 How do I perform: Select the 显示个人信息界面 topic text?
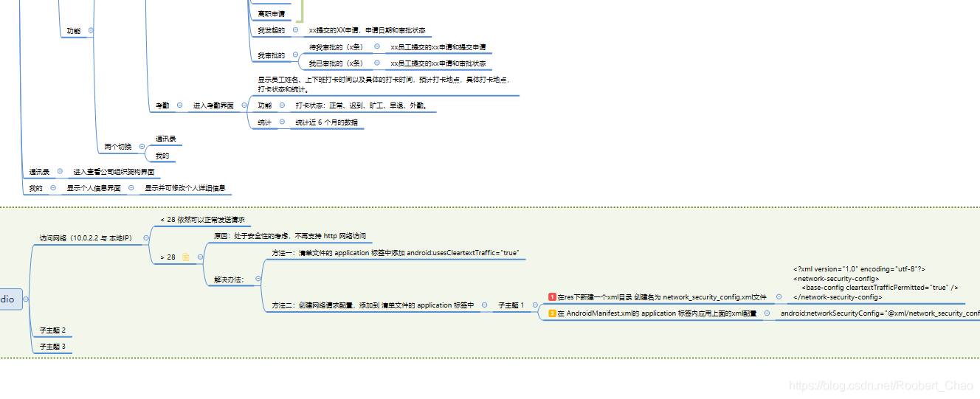(x=94, y=188)
